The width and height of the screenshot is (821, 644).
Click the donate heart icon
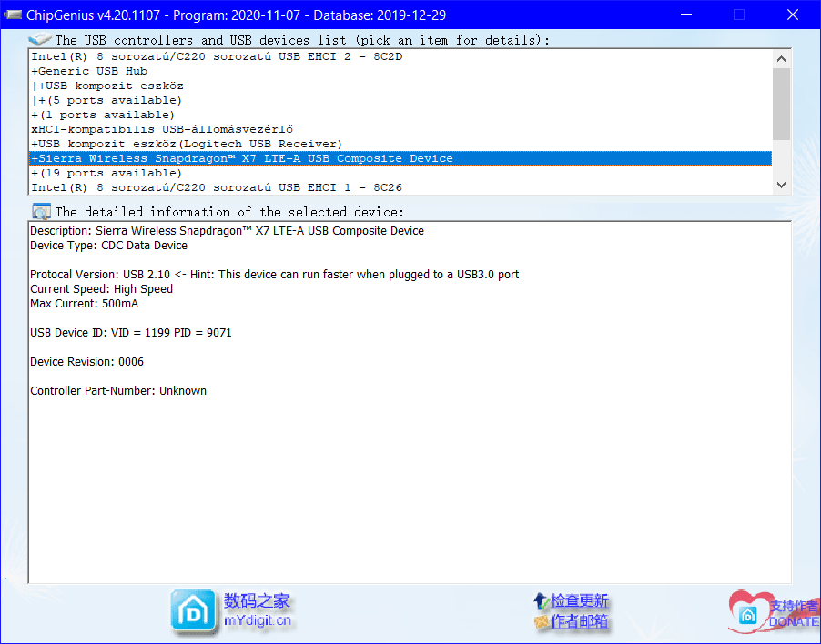click(748, 612)
